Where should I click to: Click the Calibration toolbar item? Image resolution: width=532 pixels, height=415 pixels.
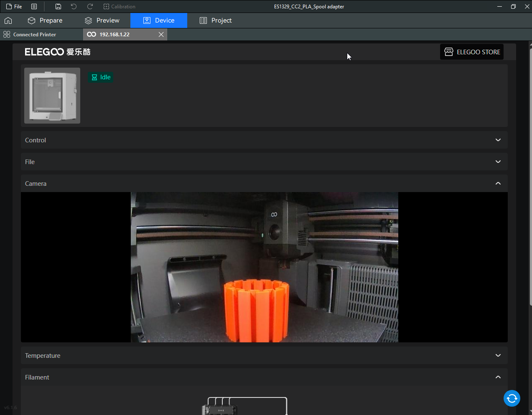tap(119, 6)
